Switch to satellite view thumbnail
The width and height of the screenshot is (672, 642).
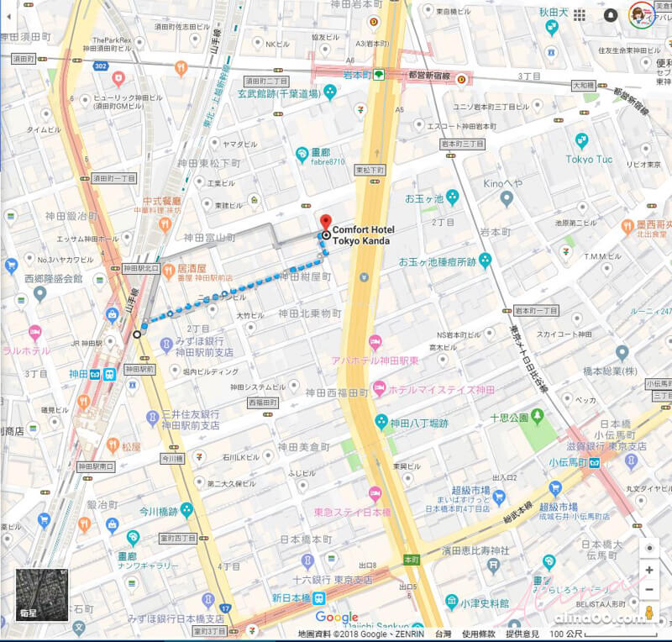[x=42, y=594]
